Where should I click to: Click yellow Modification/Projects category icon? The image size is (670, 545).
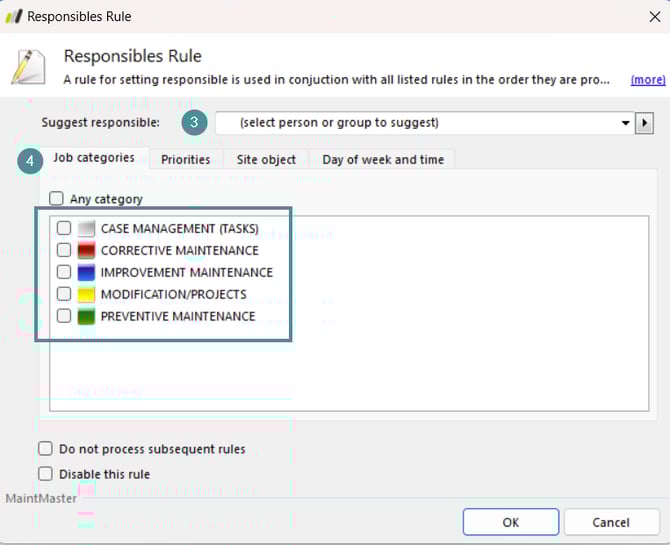coord(86,295)
